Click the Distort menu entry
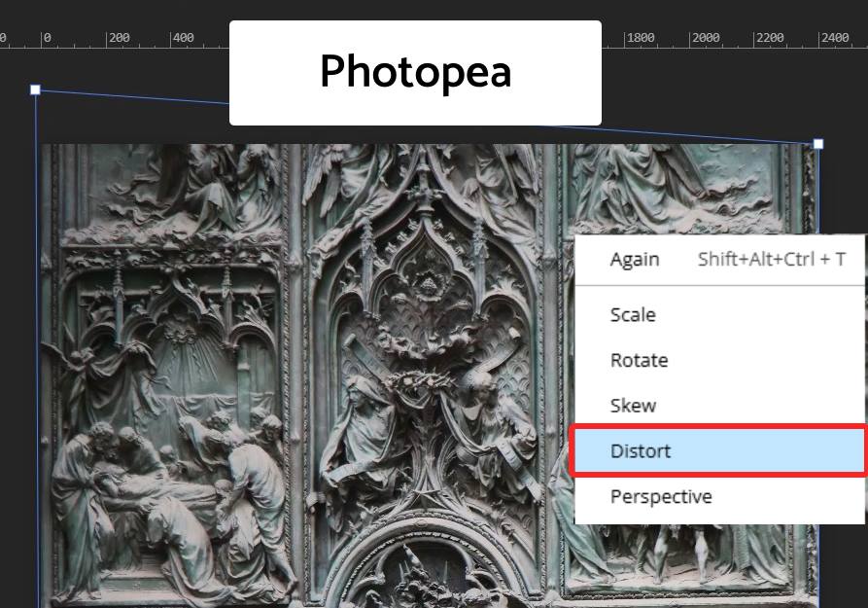 click(x=719, y=451)
